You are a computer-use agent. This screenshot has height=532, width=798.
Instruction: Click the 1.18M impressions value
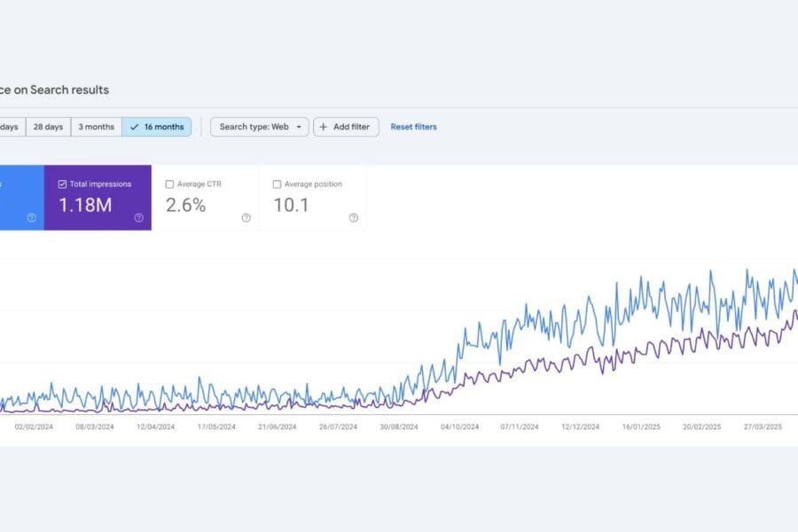[x=84, y=206]
